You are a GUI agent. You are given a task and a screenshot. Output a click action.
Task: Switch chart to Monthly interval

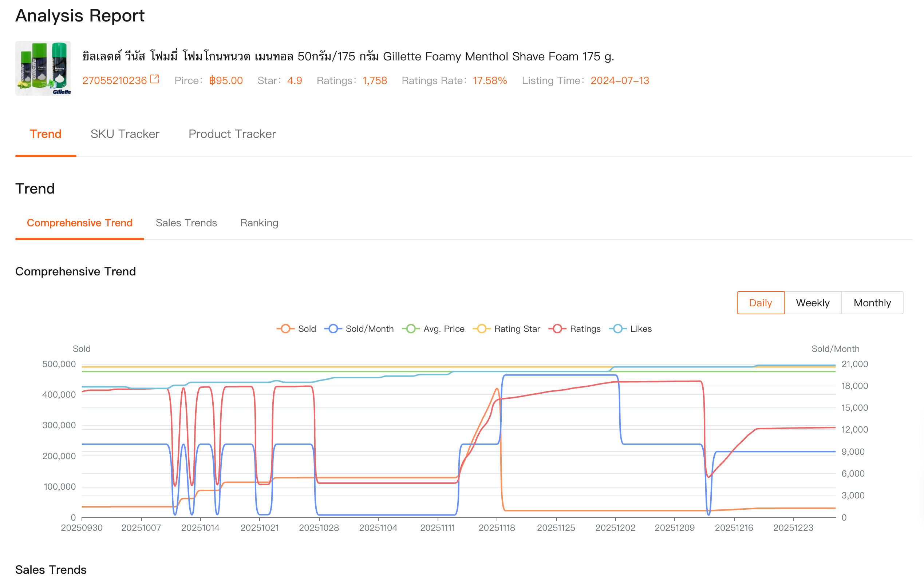click(872, 303)
